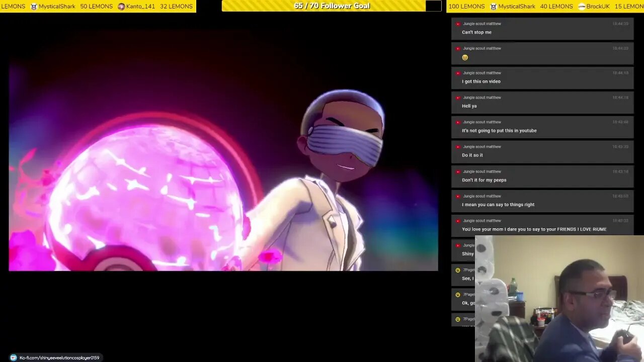Click YouTube icon above the "Shiny" message

[x=458, y=245]
